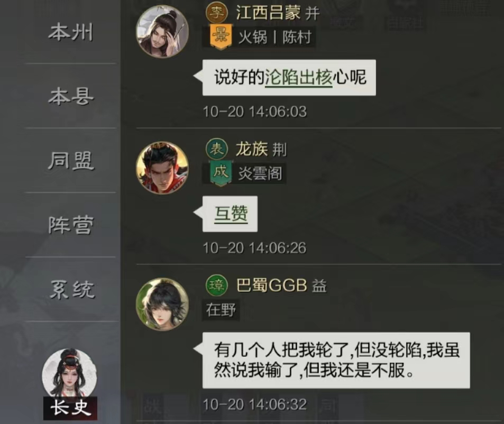Switch to the 本县 chat channel
Viewport: 504px width, 424px height.
coord(71,96)
